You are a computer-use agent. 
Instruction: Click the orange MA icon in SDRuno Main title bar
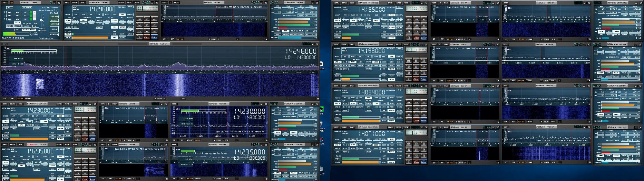11,2
